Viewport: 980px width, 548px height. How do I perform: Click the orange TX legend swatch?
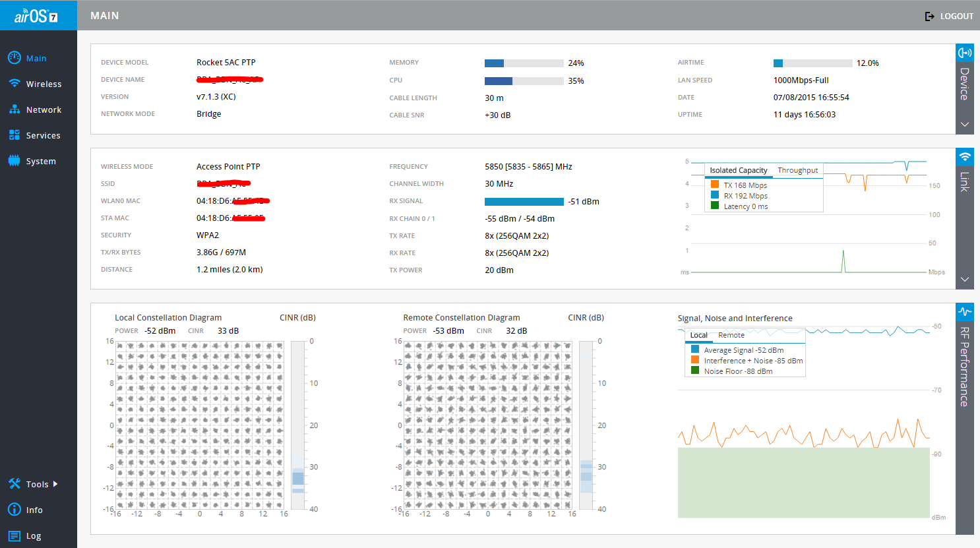click(714, 185)
